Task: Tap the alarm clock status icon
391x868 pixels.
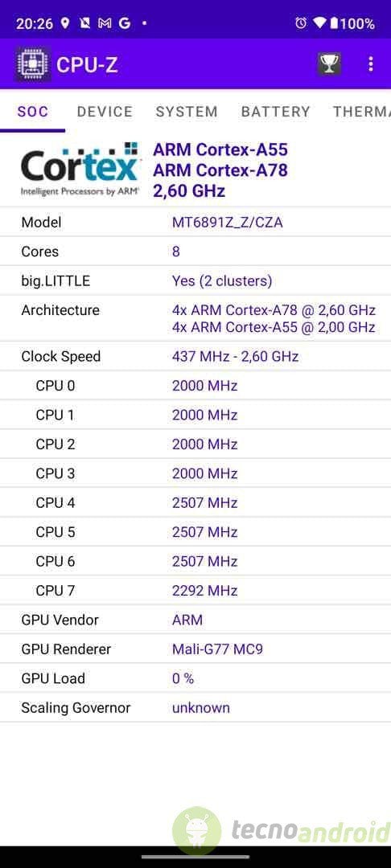Action: (x=301, y=23)
